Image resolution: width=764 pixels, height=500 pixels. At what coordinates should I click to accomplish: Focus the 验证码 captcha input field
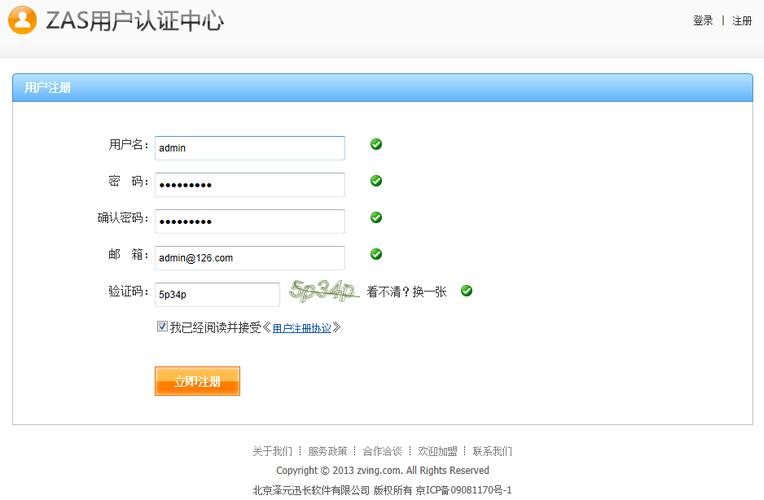pos(217,295)
